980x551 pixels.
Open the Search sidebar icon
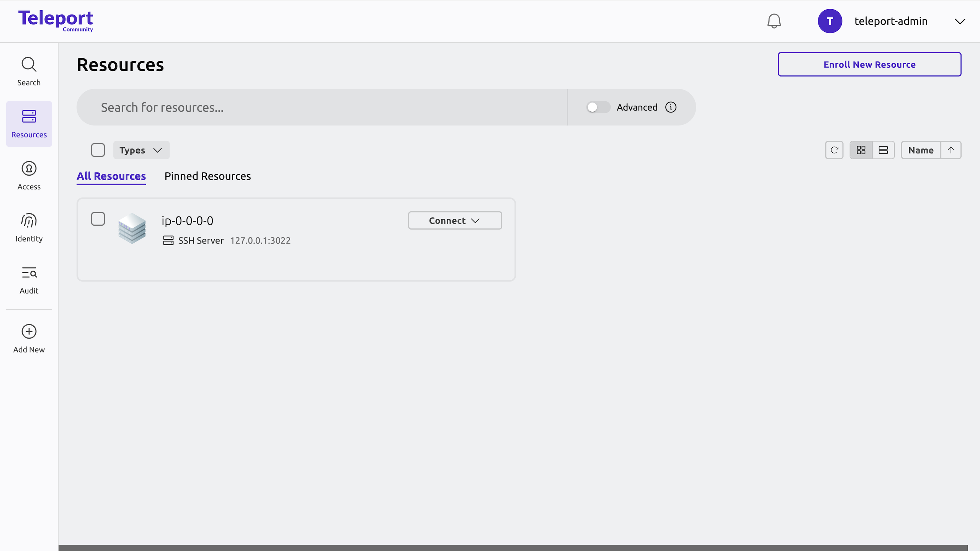pos(29,64)
